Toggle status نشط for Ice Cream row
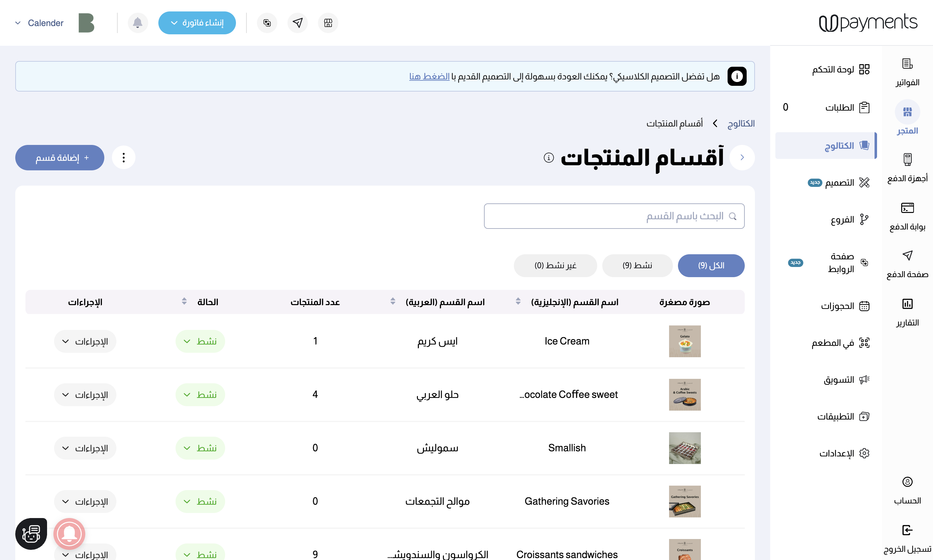The image size is (933, 560). pos(200,341)
